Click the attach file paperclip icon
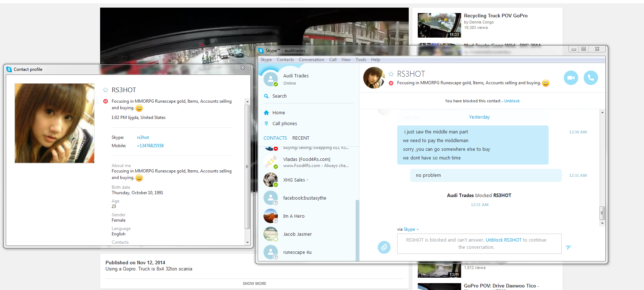Viewport: 644px width, 290px height. click(384, 247)
